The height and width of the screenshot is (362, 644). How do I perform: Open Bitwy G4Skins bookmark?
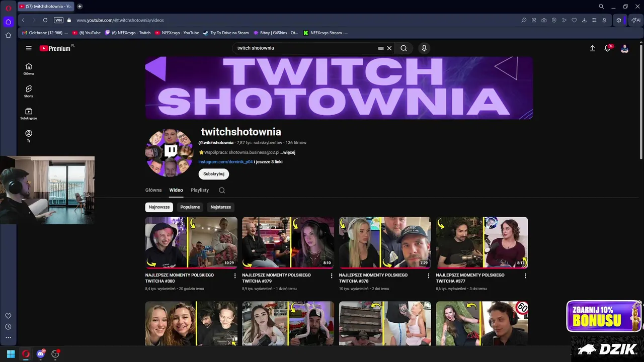(276, 33)
